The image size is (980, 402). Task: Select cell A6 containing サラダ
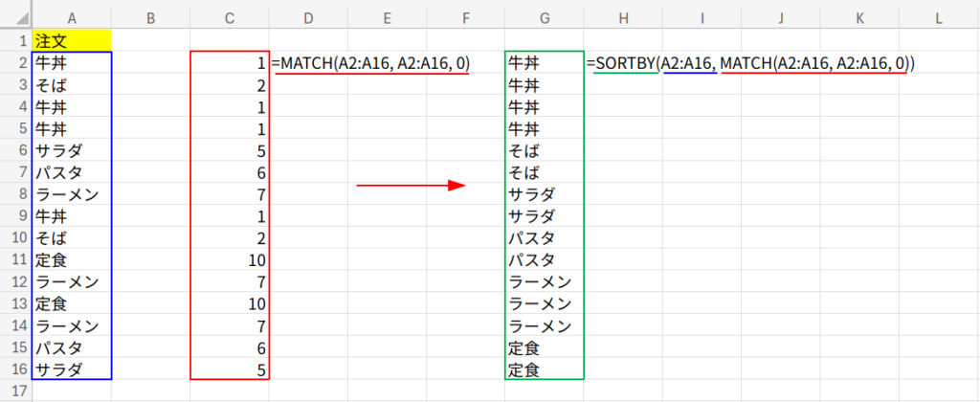(x=72, y=150)
